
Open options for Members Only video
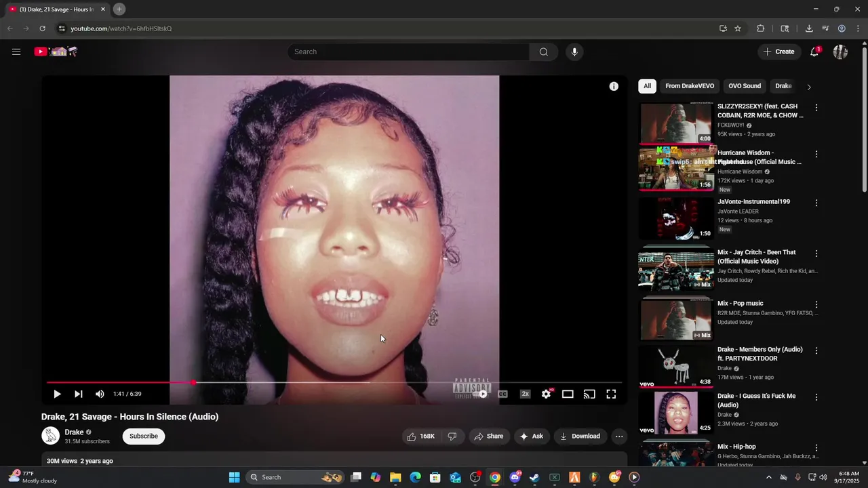[x=816, y=351]
